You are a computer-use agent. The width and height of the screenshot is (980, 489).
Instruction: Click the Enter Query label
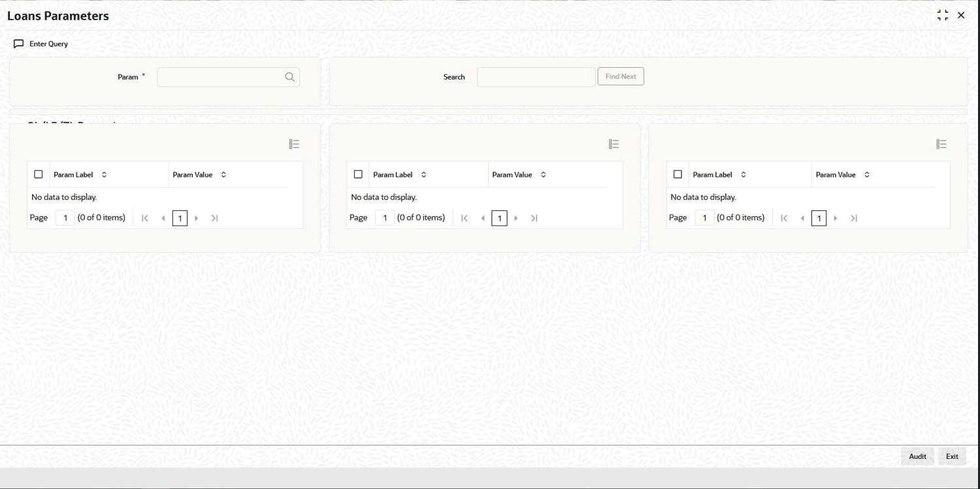coord(48,44)
